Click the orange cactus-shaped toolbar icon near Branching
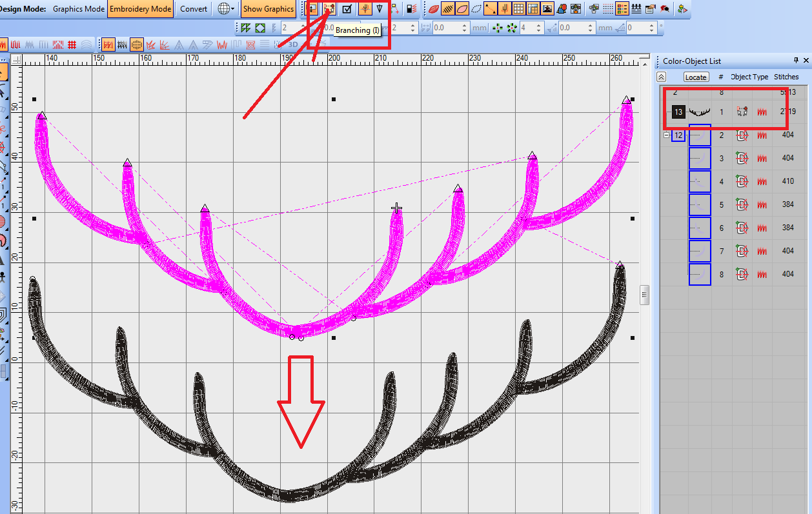Screen dimensions: 812x514 coord(365,9)
